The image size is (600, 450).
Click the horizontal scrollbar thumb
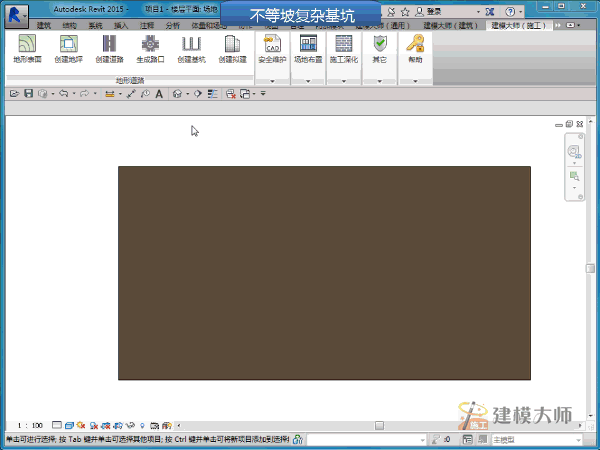[379, 425]
